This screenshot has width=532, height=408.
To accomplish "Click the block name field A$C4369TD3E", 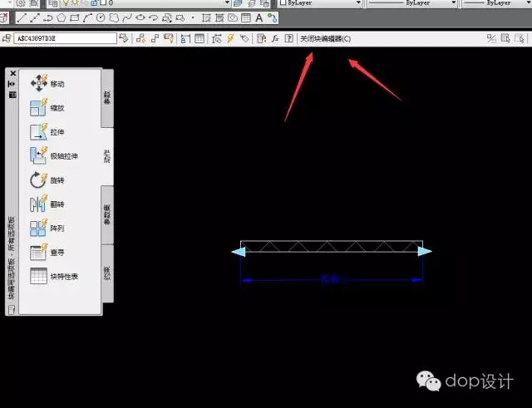I will [x=65, y=38].
